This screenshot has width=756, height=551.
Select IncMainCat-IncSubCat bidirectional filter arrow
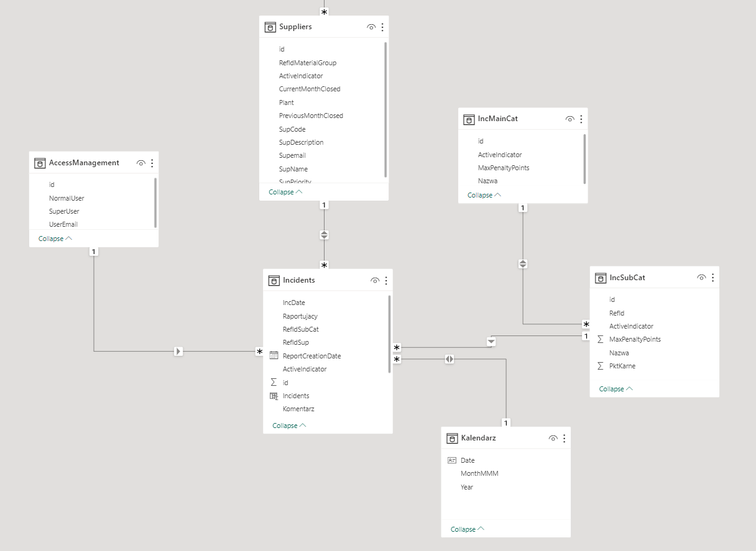523,264
